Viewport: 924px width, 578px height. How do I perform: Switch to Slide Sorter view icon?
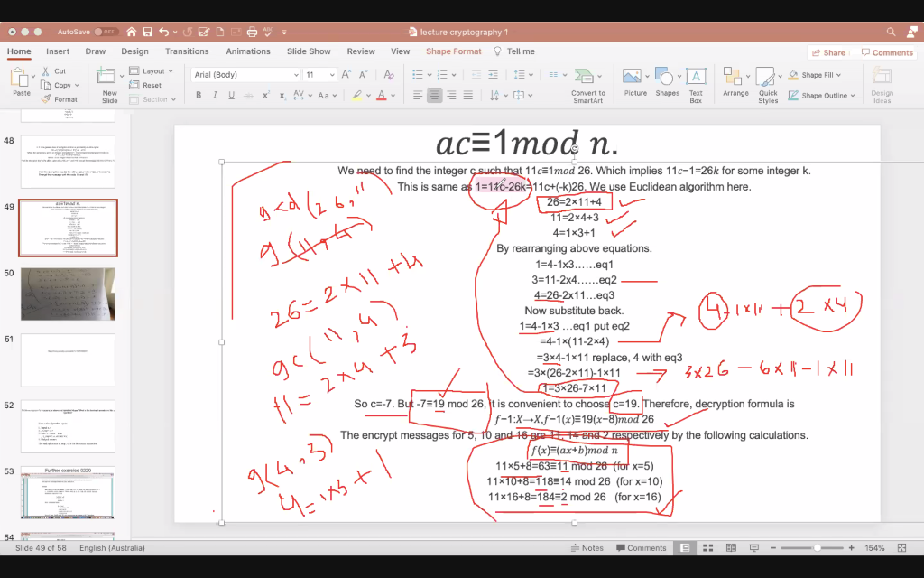707,548
